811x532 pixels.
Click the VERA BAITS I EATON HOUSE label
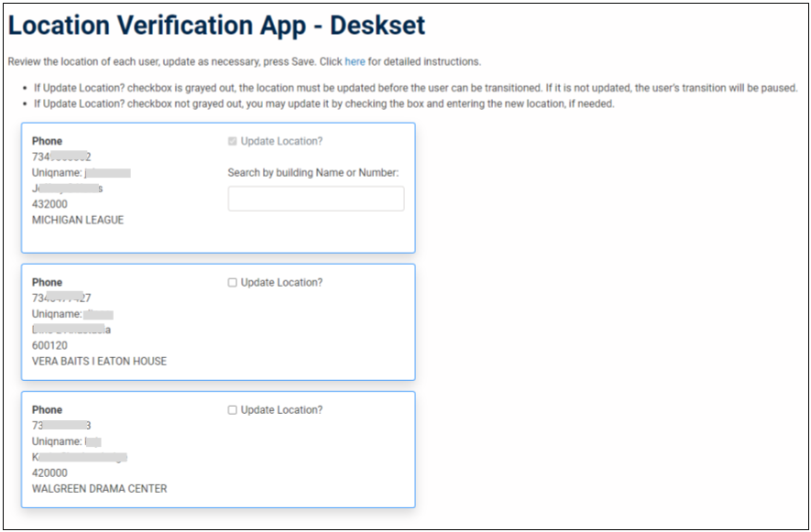pos(101,361)
